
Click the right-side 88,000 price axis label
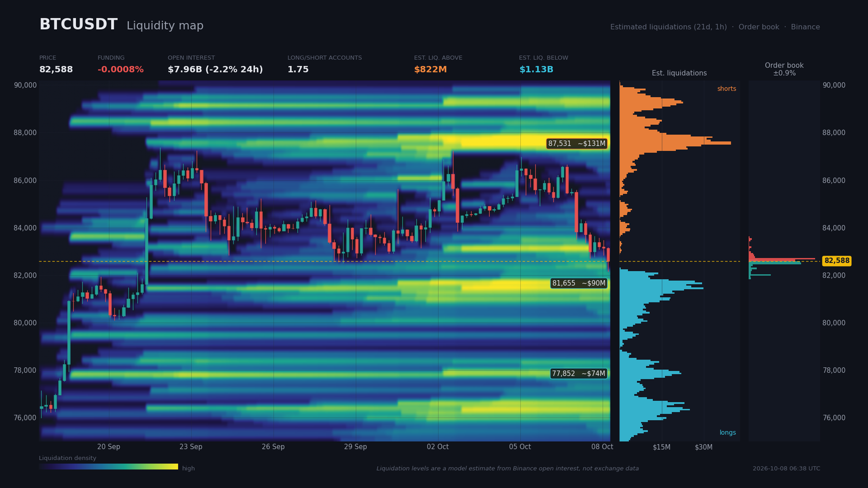pos(834,133)
